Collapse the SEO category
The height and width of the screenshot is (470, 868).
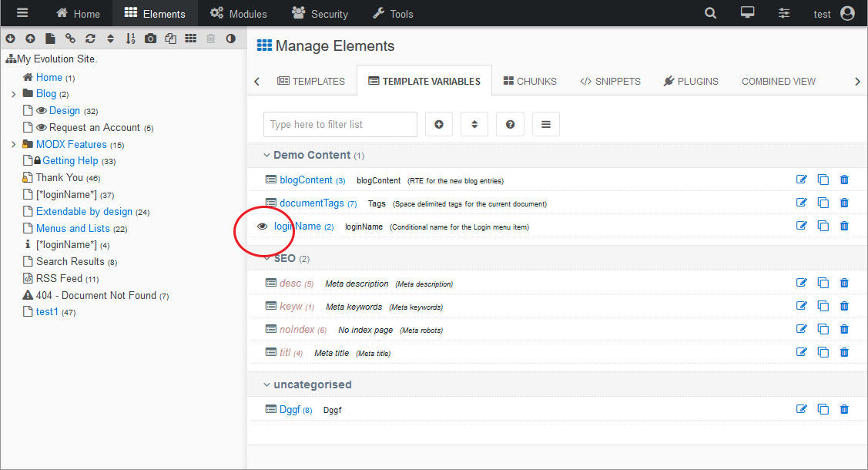pos(266,258)
